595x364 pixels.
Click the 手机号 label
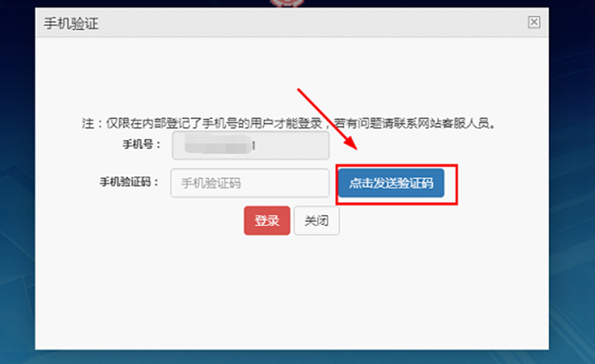click(x=141, y=144)
